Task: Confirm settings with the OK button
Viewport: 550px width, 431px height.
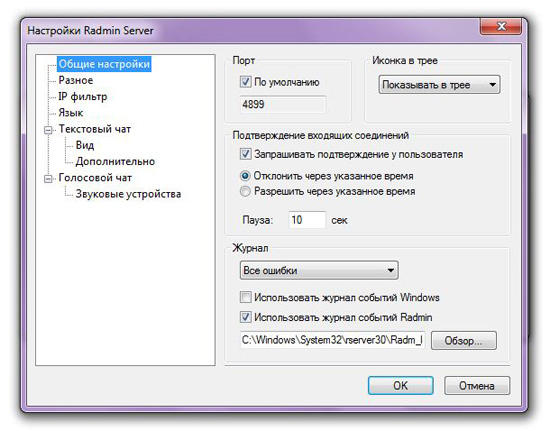Action: (x=400, y=385)
